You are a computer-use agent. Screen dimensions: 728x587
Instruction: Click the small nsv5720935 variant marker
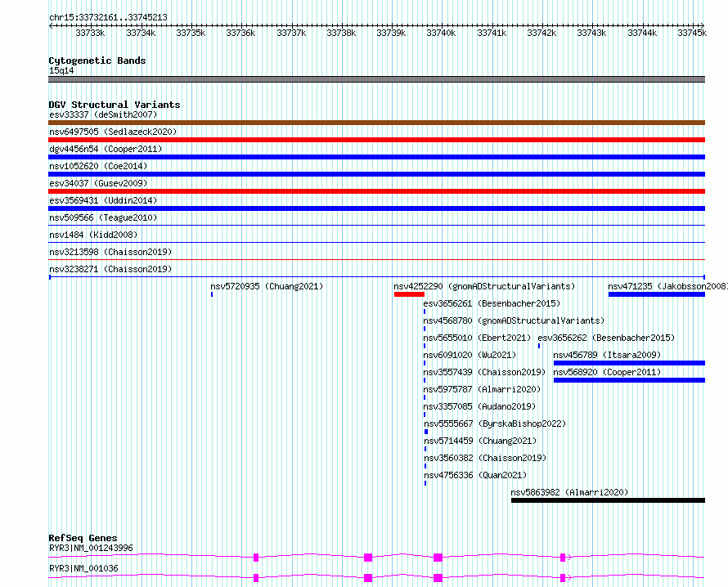pyautogui.click(x=212, y=294)
